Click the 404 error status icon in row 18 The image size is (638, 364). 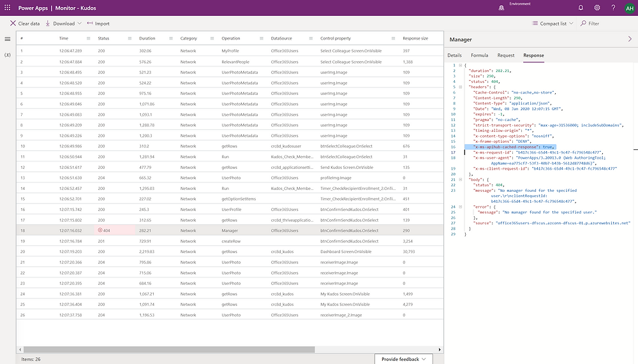click(100, 230)
